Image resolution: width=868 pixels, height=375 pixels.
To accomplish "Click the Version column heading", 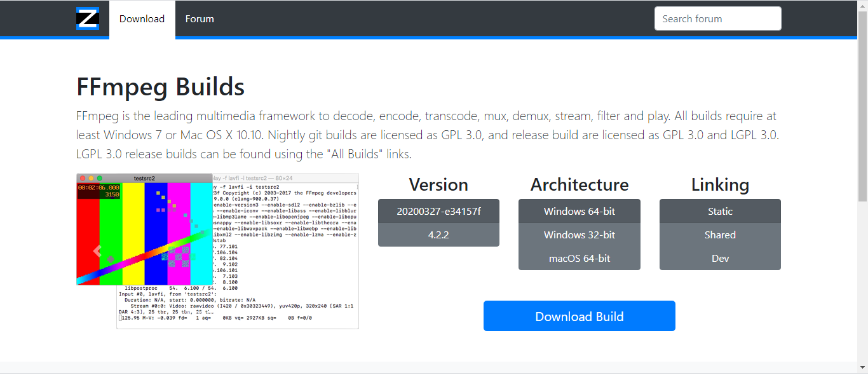I will click(x=438, y=184).
